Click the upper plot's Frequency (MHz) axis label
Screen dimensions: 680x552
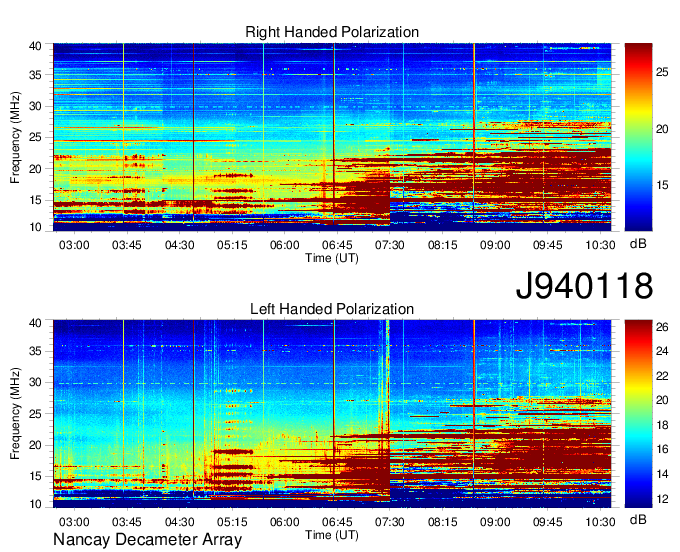pyautogui.click(x=15, y=137)
